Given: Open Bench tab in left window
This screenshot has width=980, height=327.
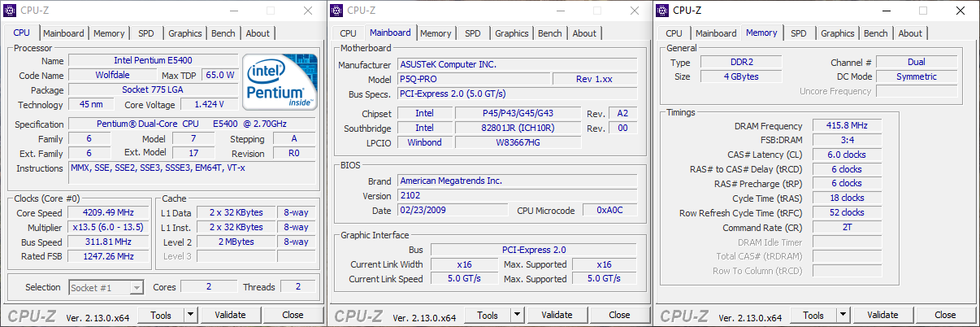Looking at the screenshot, I should click(x=223, y=33).
